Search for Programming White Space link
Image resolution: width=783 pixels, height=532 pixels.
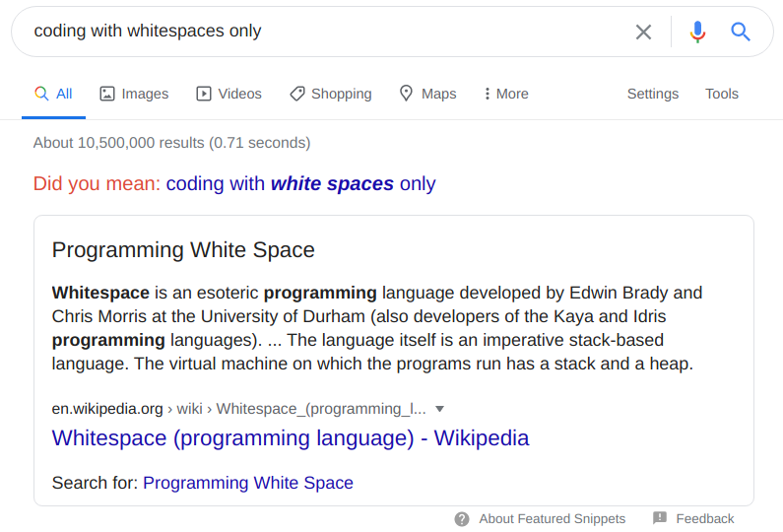click(248, 483)
